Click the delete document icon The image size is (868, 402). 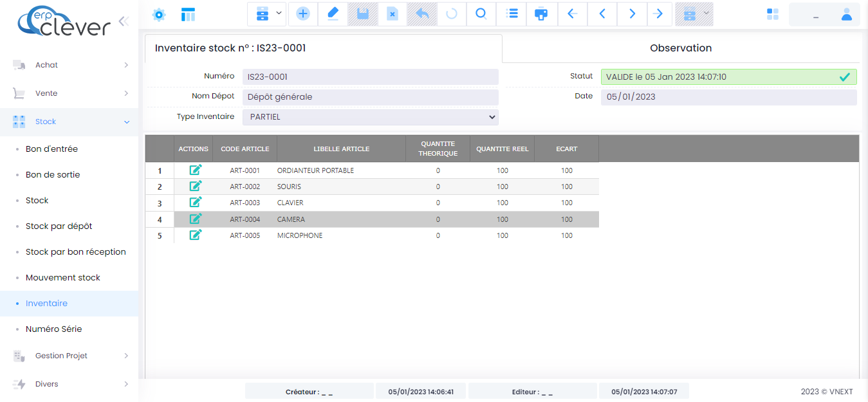point(392,14)
